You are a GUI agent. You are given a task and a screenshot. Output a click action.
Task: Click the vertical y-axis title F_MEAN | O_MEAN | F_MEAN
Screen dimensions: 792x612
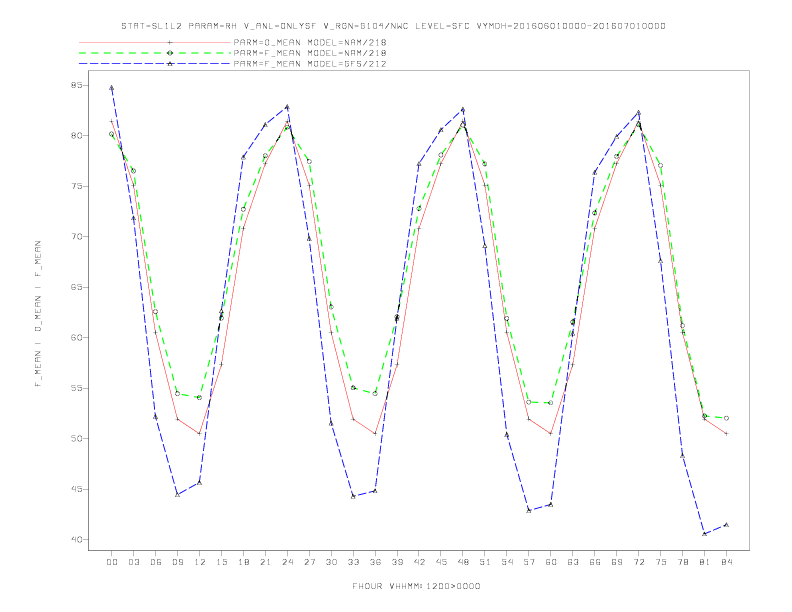pyautogui.click(x=38, y=314)
